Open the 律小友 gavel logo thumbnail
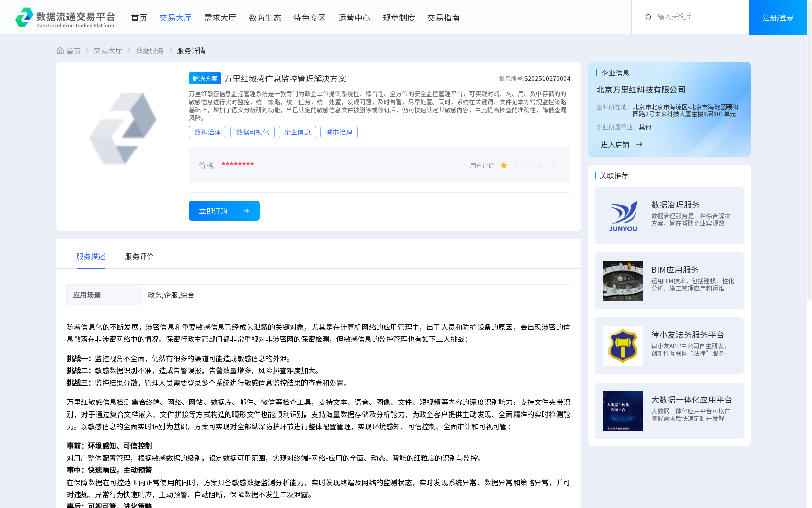The image size is (812, 508). pyautogui.click(x=623, y=346)
